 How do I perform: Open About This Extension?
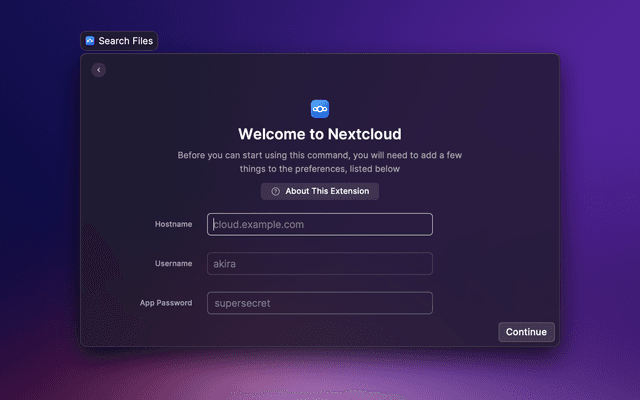pyautogui.click(x=320, y=191)
